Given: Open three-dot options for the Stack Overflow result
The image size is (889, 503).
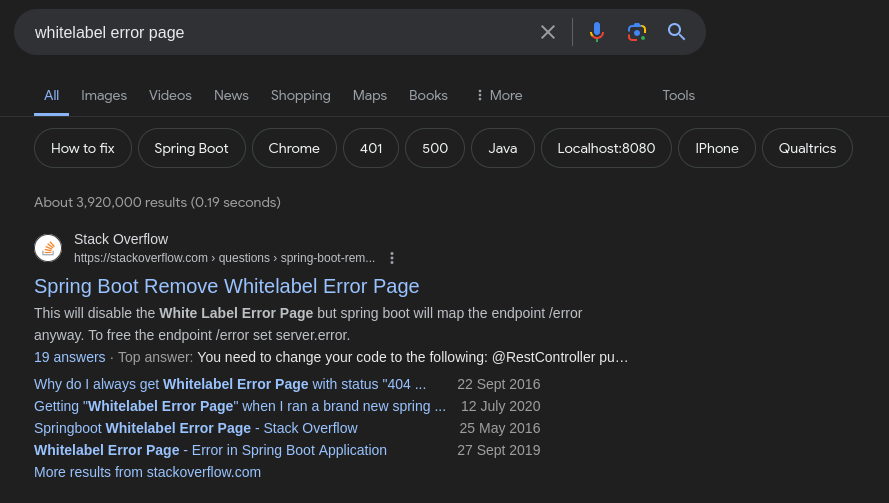Looking at the screenshot, I should (x=392, y=258).
